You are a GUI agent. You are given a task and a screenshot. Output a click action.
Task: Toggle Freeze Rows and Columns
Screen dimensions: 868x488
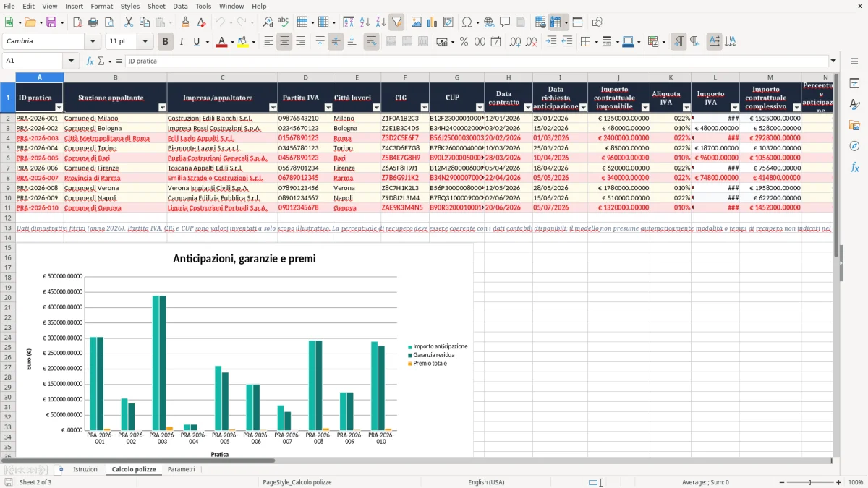556,22
